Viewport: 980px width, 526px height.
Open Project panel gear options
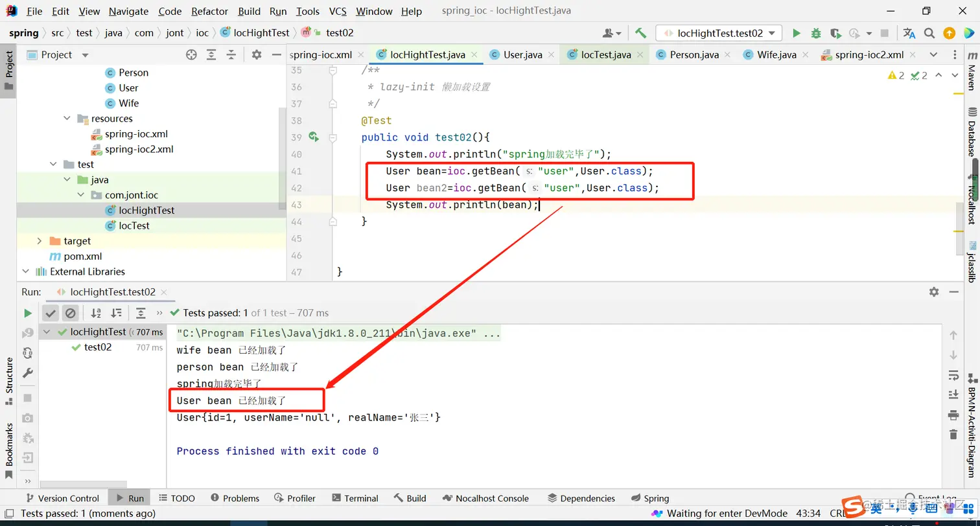(257, 55)
